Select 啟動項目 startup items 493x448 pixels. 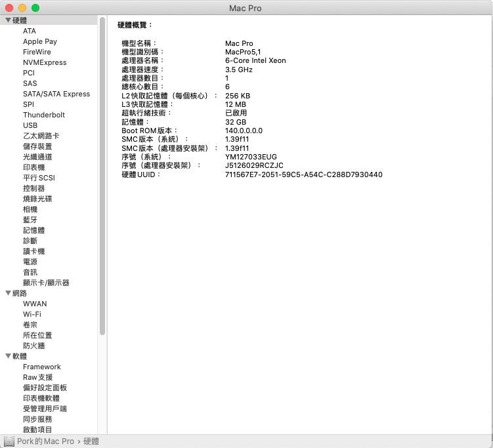[37, 430]
